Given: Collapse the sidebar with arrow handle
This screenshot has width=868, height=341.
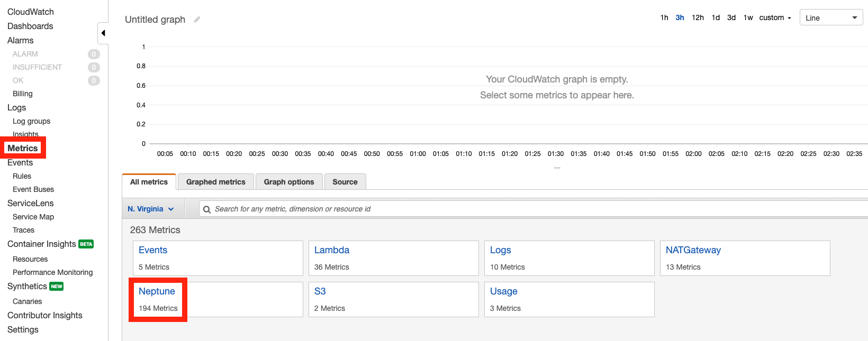Looking at the screenshot, I should 103,33.
